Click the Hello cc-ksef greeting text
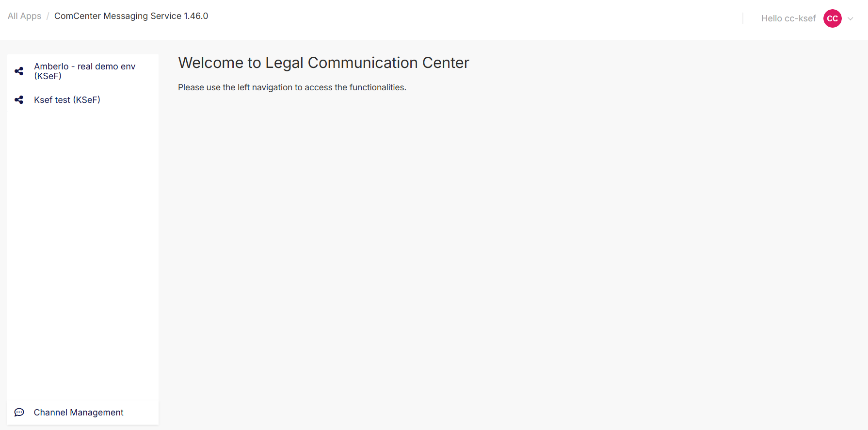The image size is (868, 430). (788, 18)
